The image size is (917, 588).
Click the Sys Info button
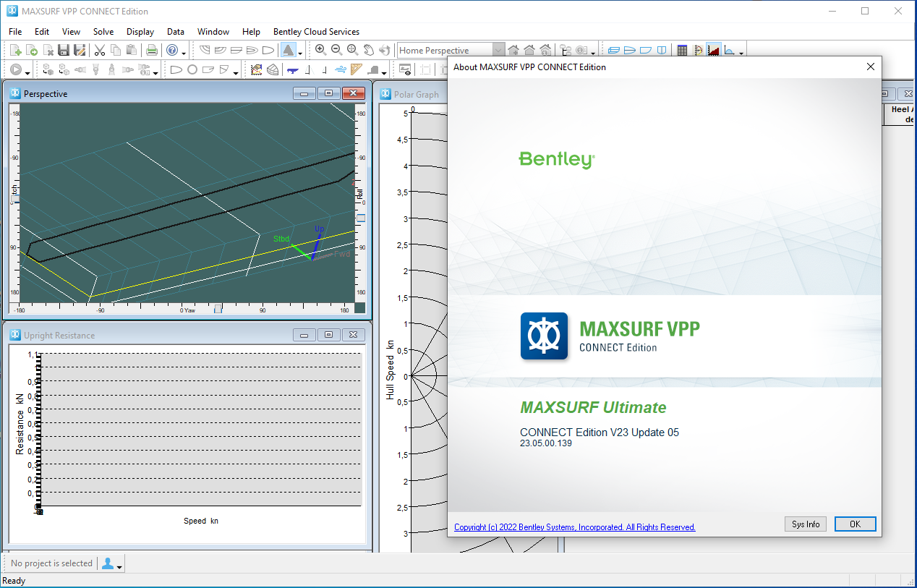click(x=805, y=524)
